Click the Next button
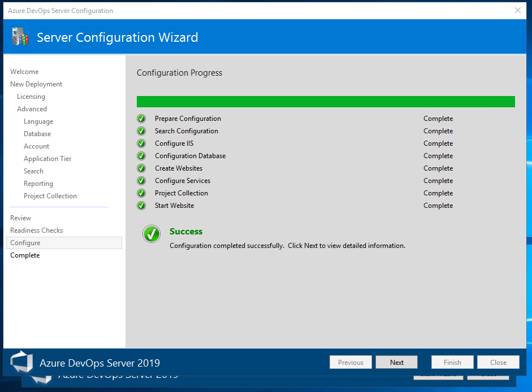Viewport: 532px width, 392px height. [397, 362]
